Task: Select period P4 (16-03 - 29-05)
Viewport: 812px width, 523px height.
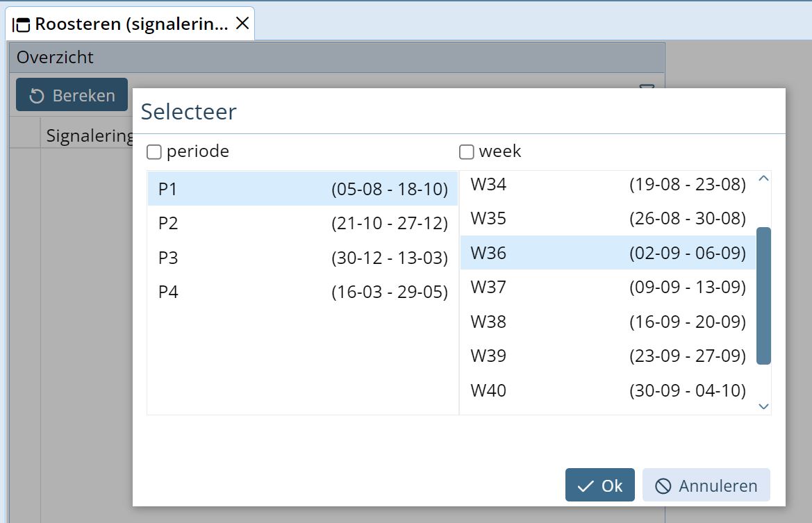Action: click(303, 292)
